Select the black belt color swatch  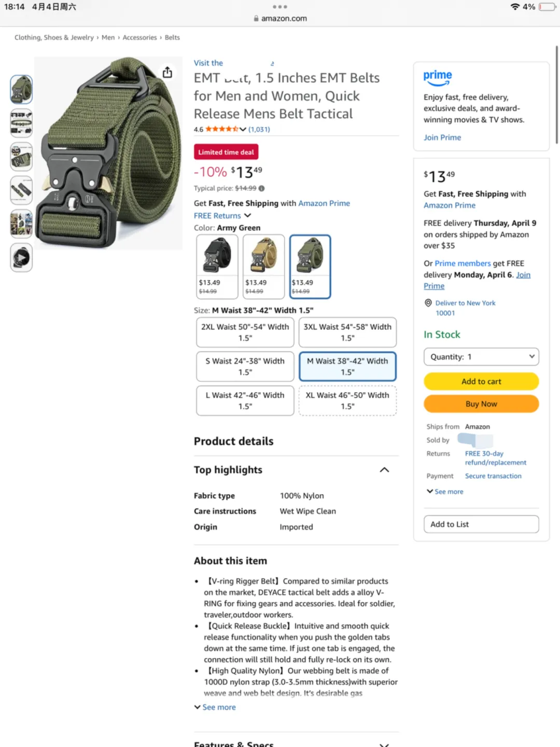coord(217,267)
